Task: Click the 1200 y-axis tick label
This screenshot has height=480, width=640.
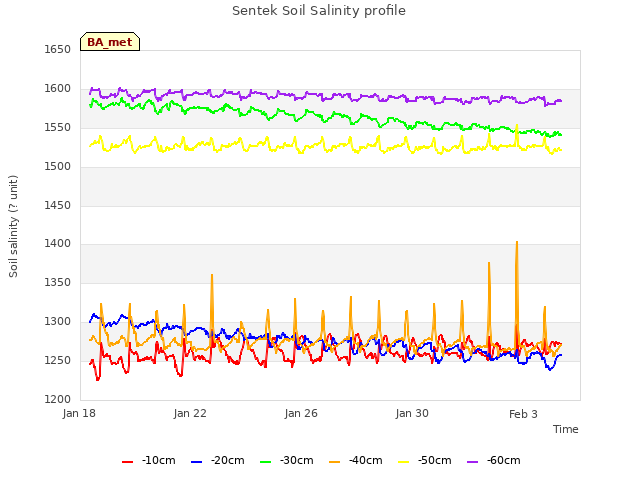Action: [x=58, y=399]
